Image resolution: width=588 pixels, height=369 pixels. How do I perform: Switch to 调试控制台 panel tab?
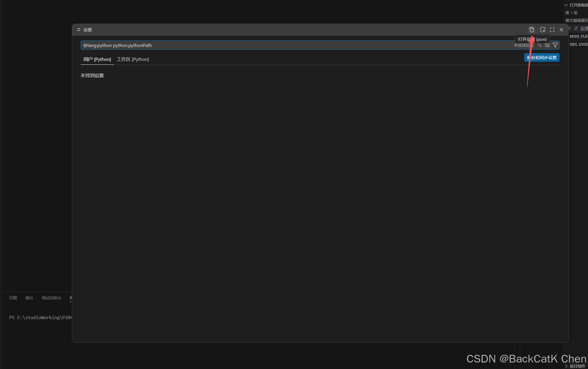[x=51, y=298]
